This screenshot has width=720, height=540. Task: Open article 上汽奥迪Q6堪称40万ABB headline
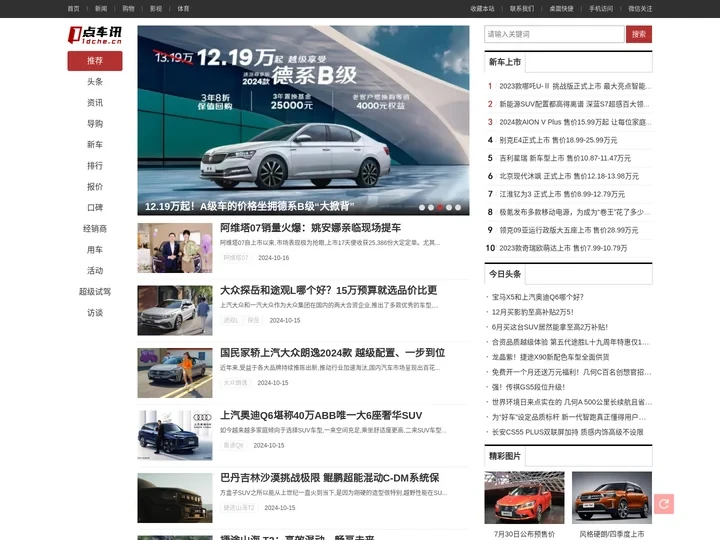tap(321, 416)
